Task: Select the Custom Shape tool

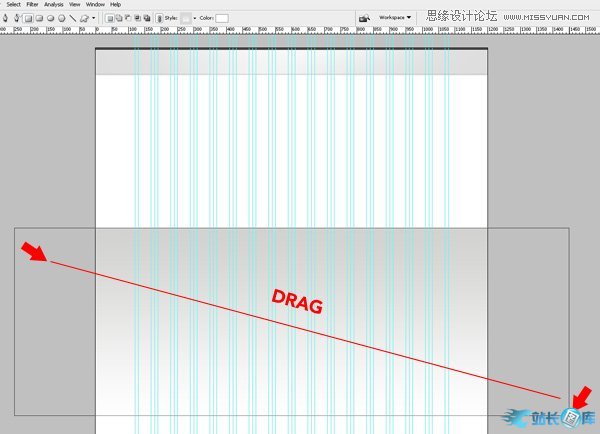Action: pyautogui.click(x=84, y=18)
